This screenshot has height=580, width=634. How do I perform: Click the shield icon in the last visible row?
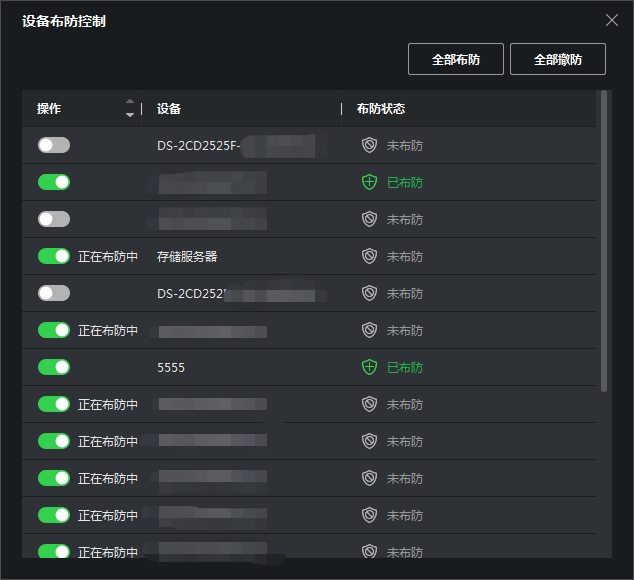369,551
